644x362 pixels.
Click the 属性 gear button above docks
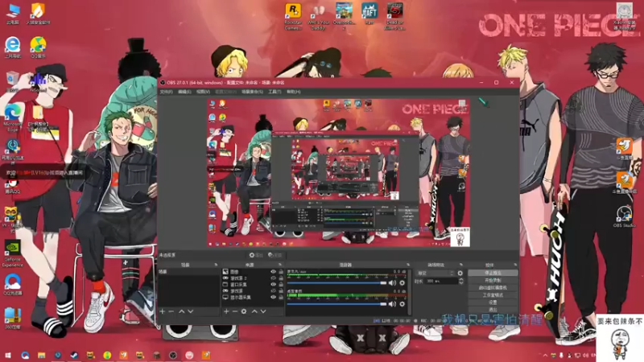pos(255,255)
